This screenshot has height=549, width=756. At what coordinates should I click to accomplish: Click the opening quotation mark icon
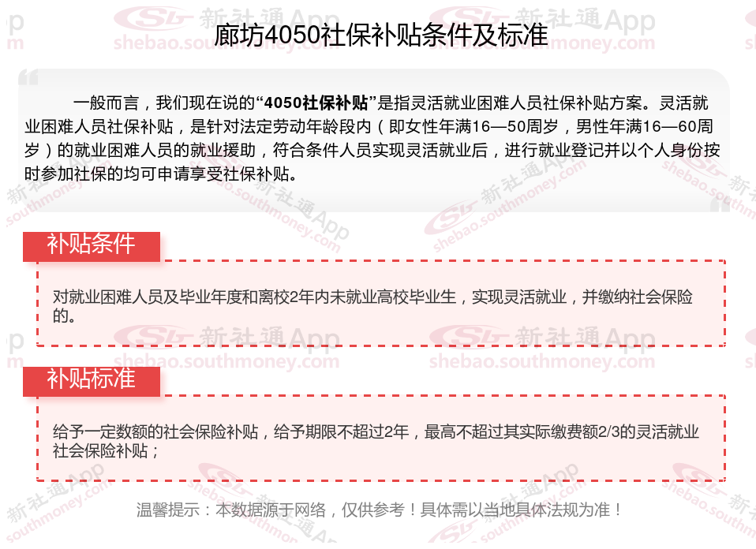coord(28,77)
